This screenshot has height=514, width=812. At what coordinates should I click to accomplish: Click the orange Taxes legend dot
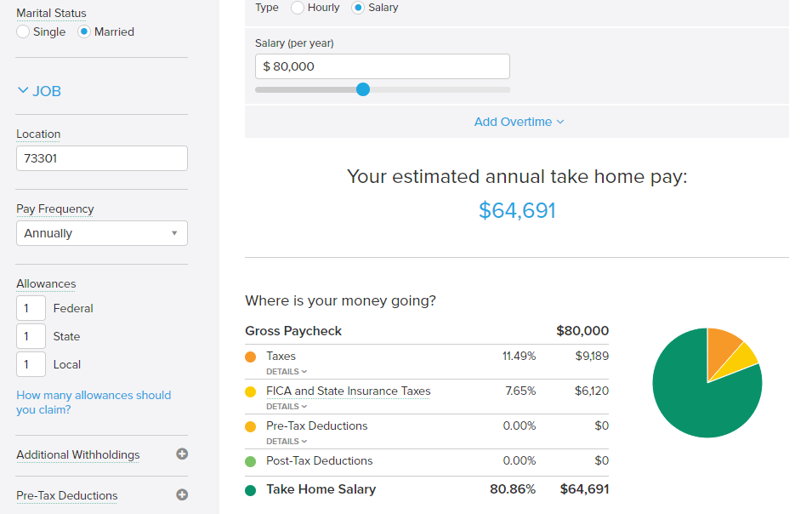pos(251,357)
